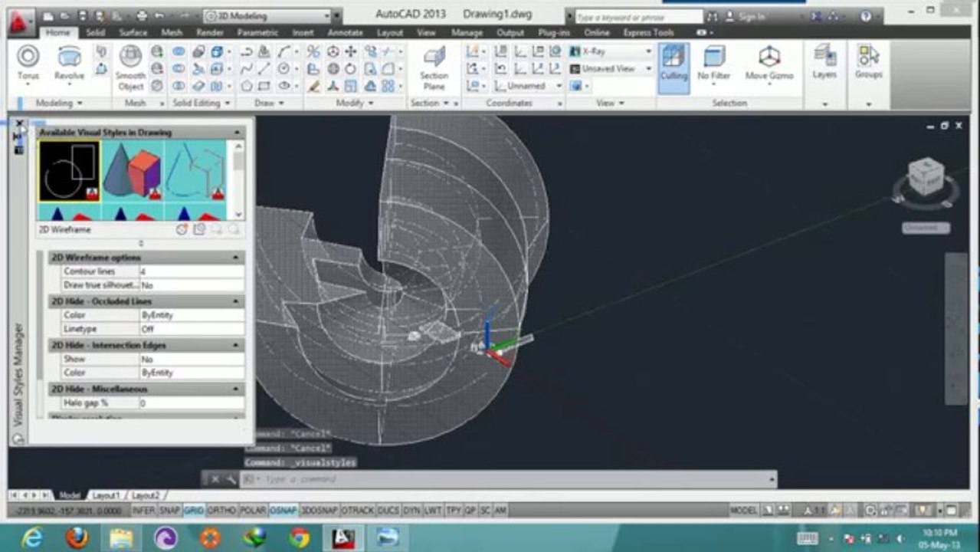Open the Layers panel button
The height and width of the screenshot is (552, 980).
tap(824, 63)
